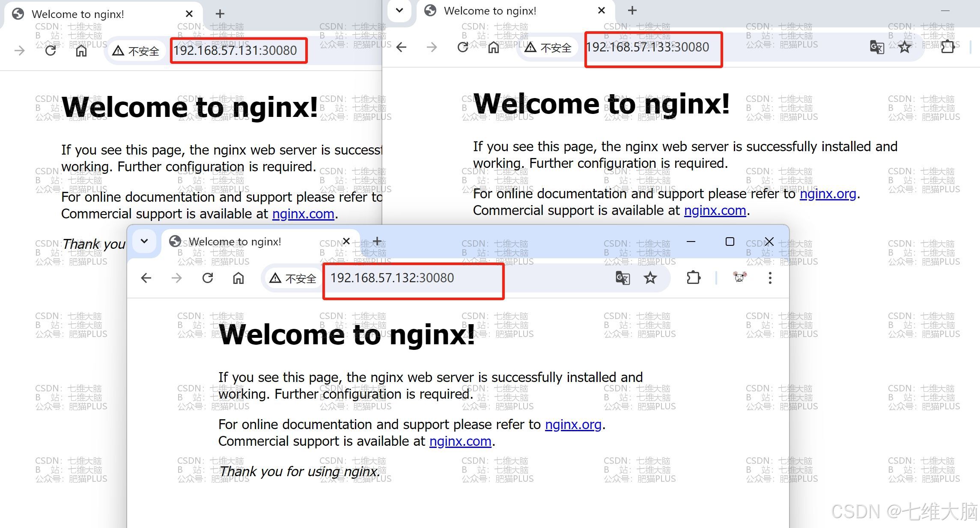Close the 192.168.57.132 window

(x=769, y=242)
